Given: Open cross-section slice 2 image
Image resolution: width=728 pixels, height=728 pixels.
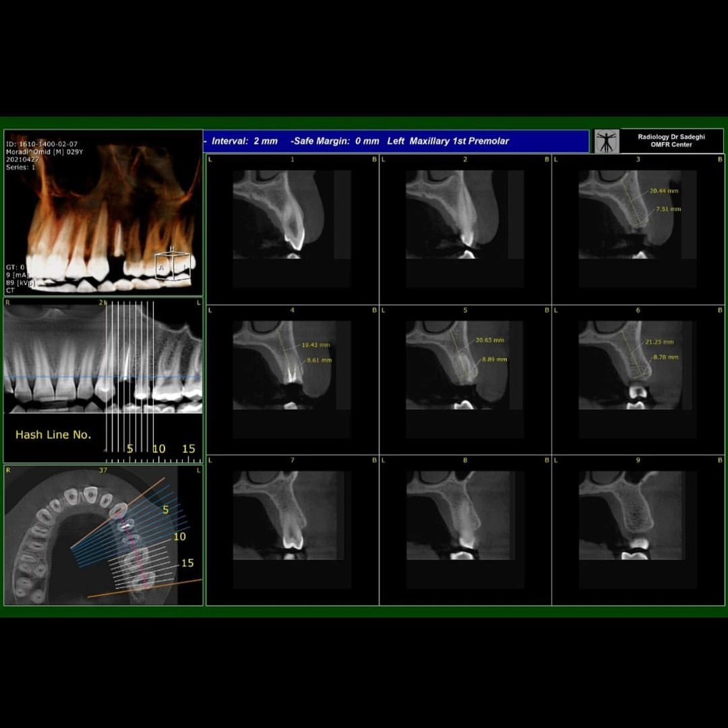Looking at the screenshot, I should click(464, 214).
